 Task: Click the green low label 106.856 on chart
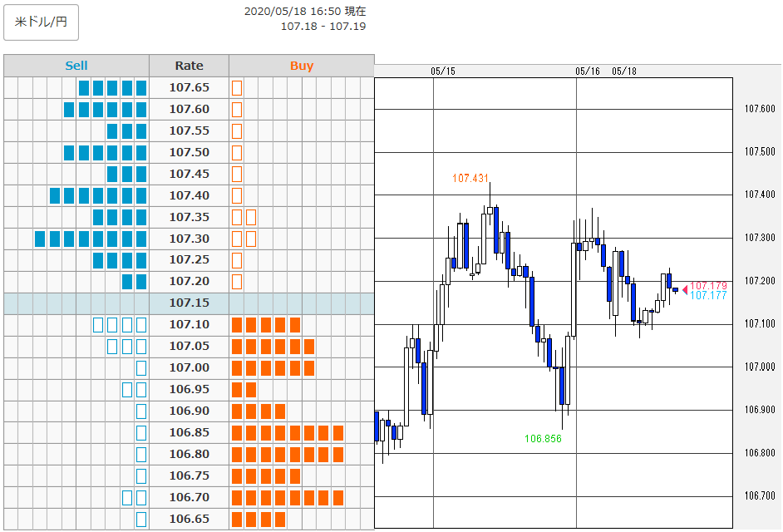coord(543,439)
